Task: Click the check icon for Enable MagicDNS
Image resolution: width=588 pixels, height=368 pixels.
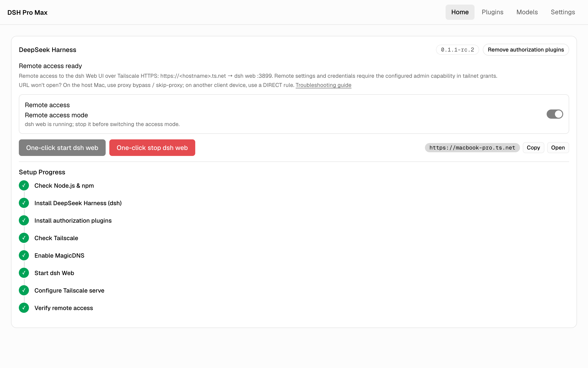Action: [24, 256]
